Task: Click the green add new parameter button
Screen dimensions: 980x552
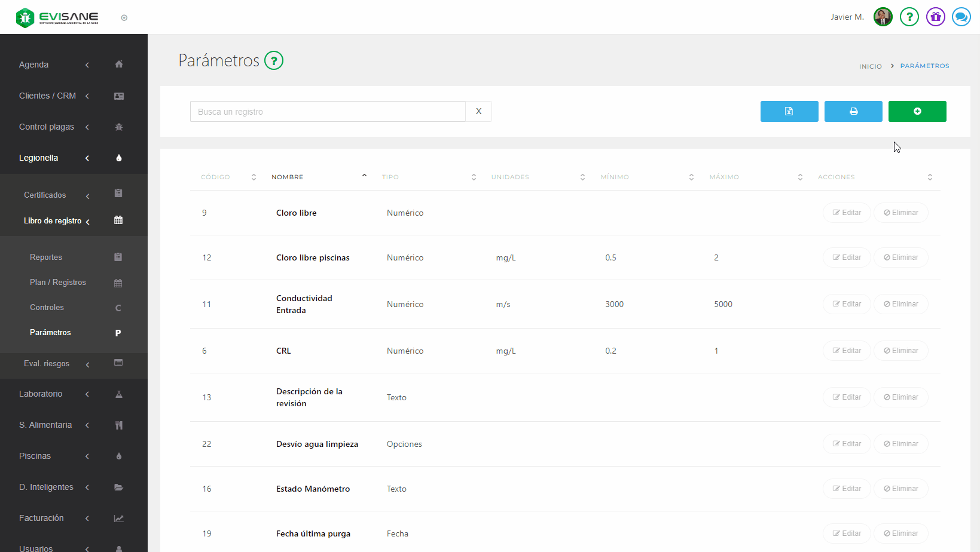Action: (917, 111)
